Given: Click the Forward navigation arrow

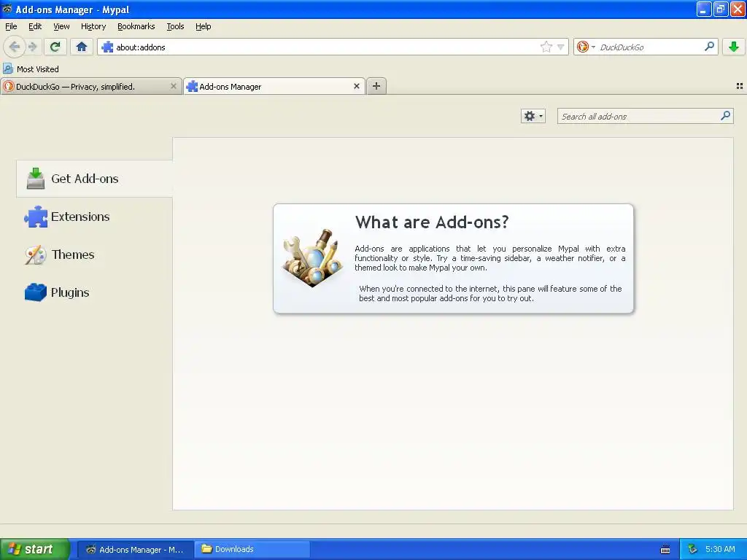Looking at the screenshot, I should 32,47.
